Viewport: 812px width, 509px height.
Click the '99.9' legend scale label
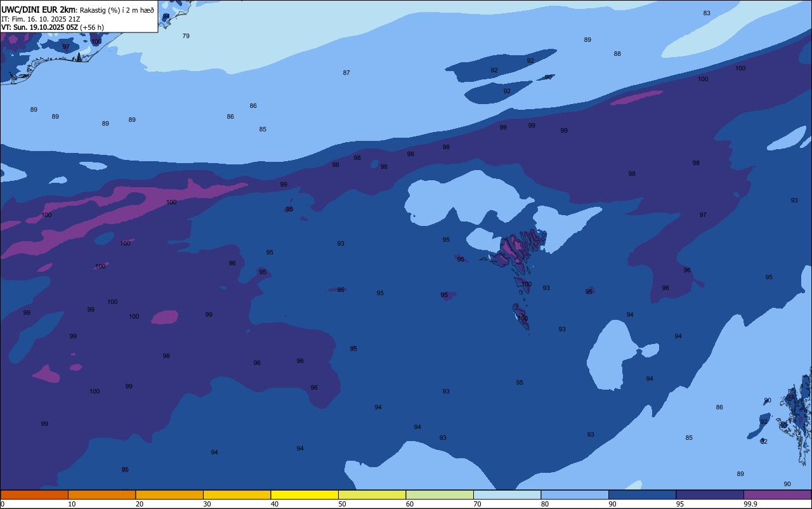point(750,504)
